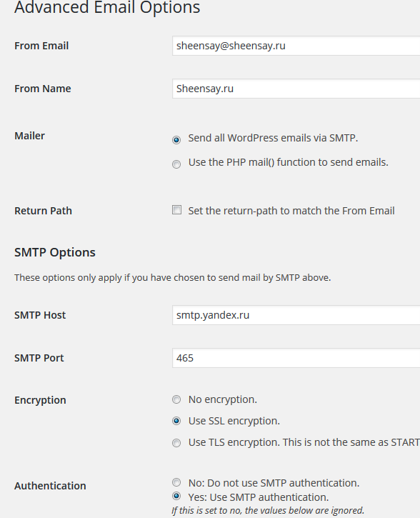Focus the From Name text box
420x518 pixels.
(x=296, y=89)
